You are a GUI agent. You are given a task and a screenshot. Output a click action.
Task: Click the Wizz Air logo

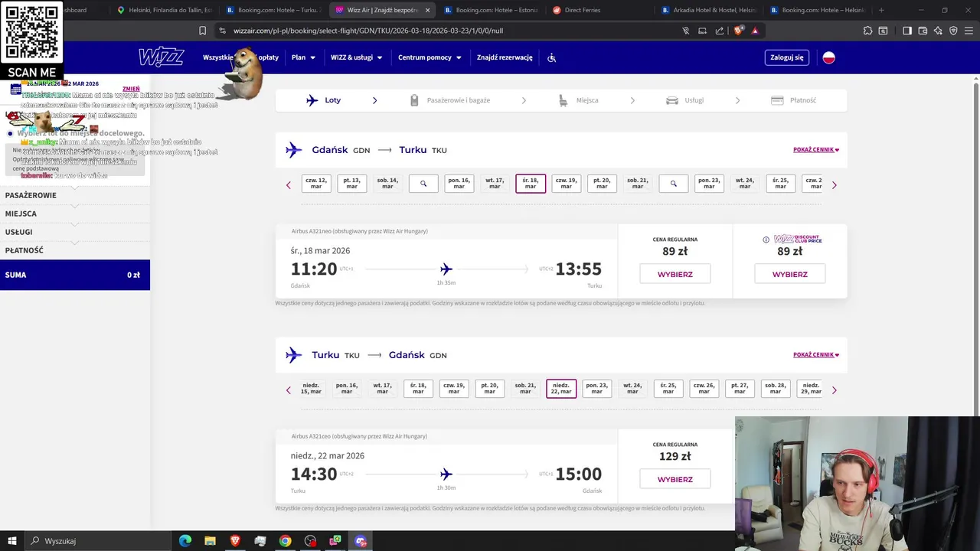(x=161, y=57)
